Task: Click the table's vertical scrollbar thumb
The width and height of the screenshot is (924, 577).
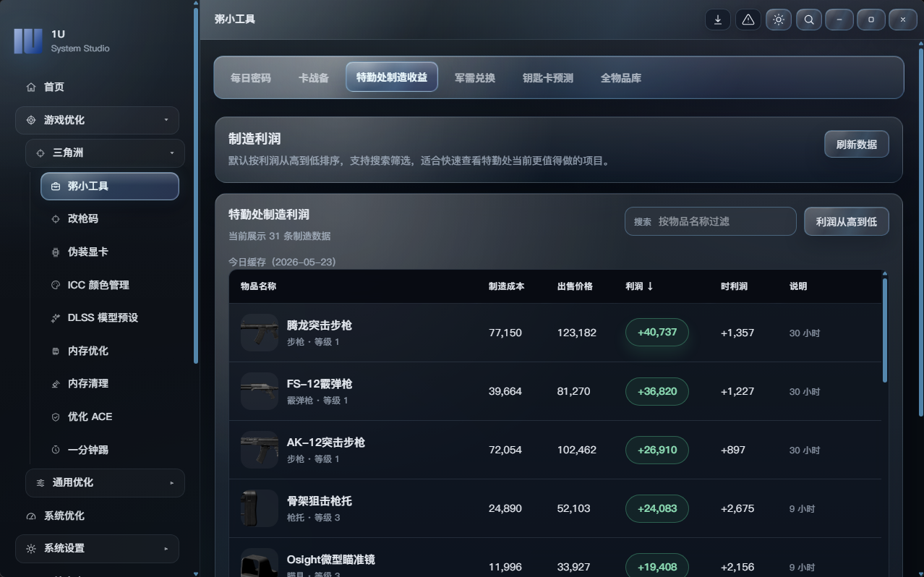Action: click(885, 330)
